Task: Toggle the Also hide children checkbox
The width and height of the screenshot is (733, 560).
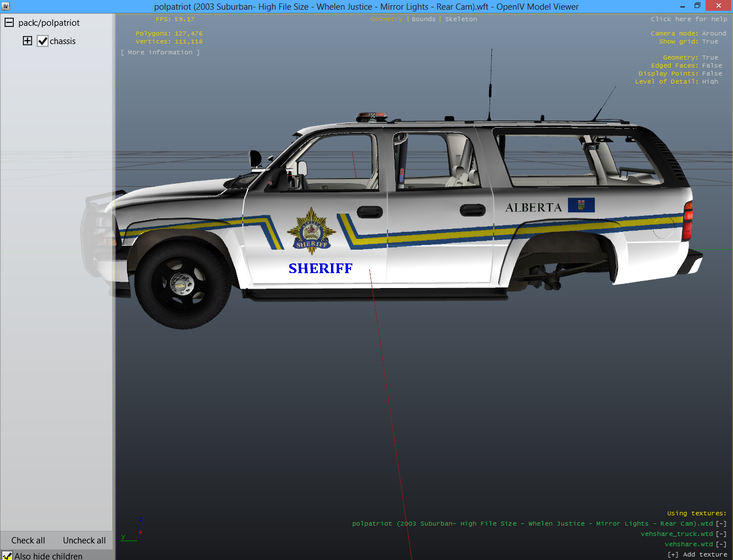Action: (7, 555)
